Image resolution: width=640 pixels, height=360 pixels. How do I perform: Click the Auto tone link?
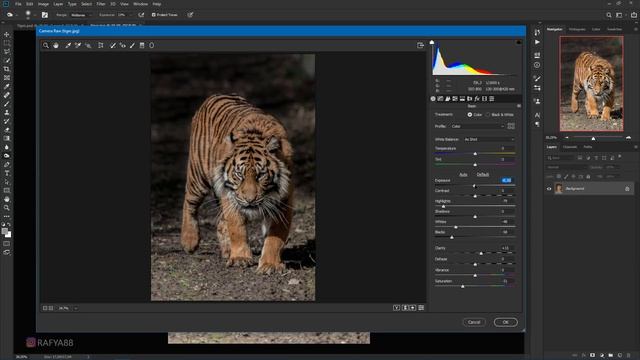tap(463, 175)
